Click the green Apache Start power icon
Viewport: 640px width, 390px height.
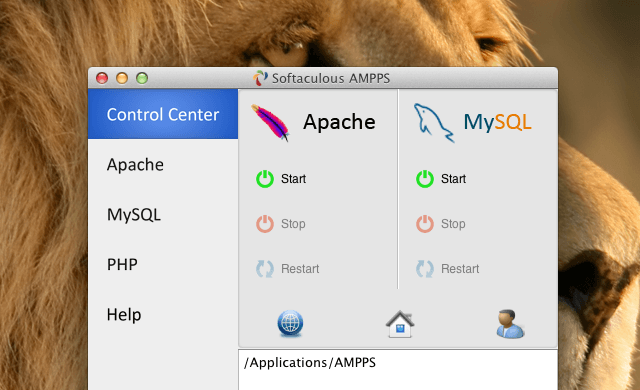click(x=265, y=179)
